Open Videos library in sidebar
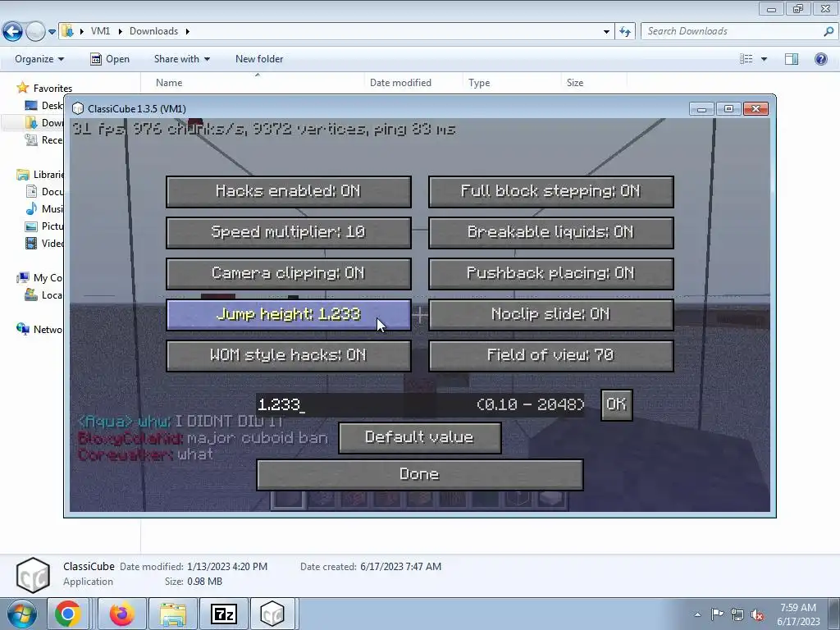840x630 pixels. 44,243
